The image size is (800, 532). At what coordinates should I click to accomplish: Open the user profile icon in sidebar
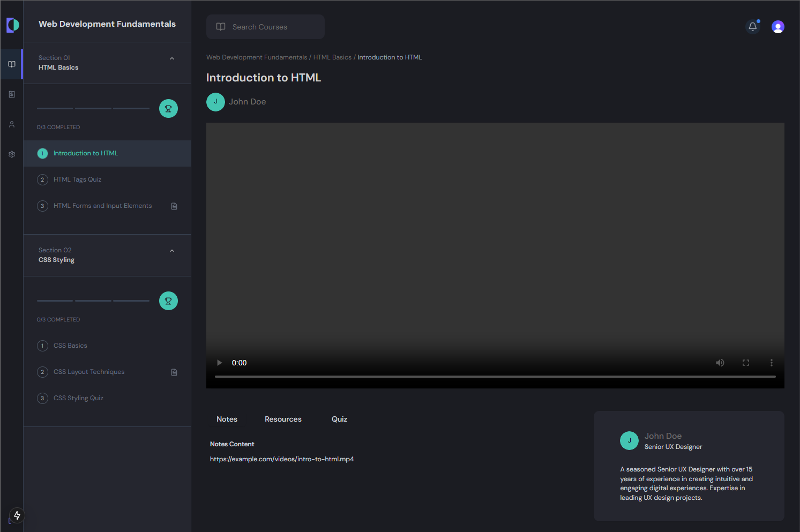[x=12, y=124]
